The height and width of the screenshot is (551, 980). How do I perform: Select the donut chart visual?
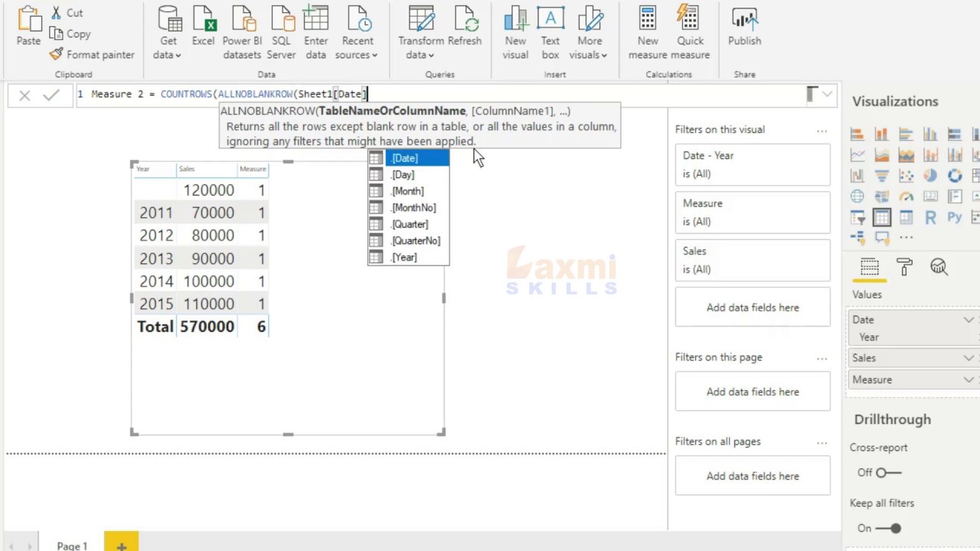pos(955,176)
